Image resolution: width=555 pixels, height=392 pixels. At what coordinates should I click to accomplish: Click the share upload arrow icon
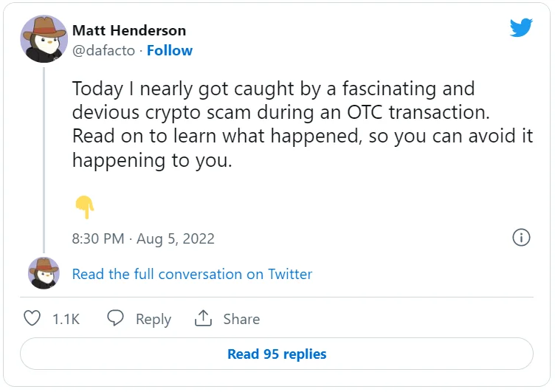tap(203, 318)
